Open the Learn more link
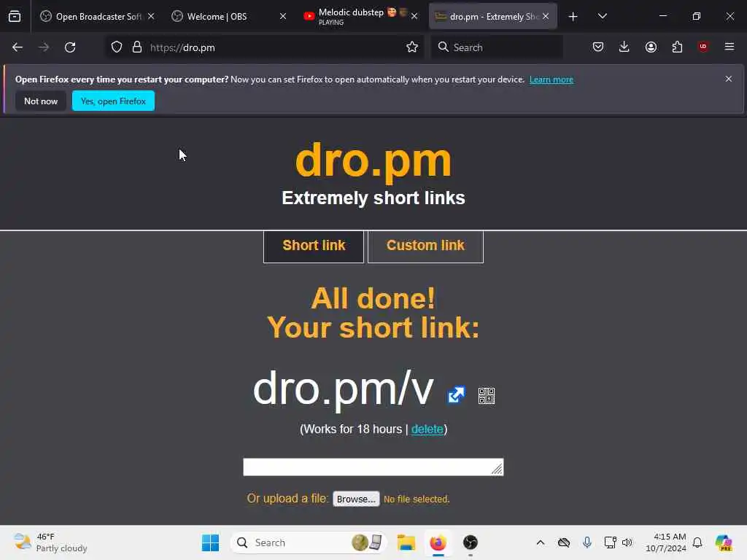Viewport: 747px width, 560px height. [x=551, y=79]
